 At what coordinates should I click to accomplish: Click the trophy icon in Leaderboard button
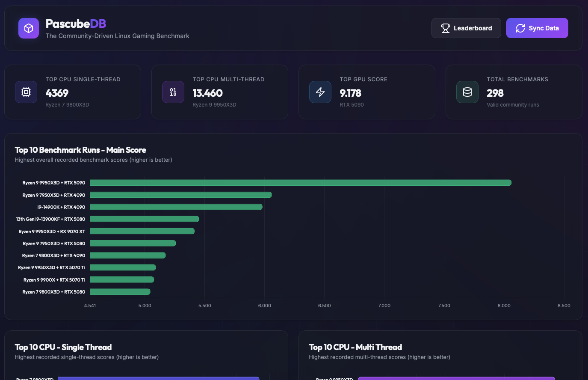pyautogui.click(x=445, y=28)
